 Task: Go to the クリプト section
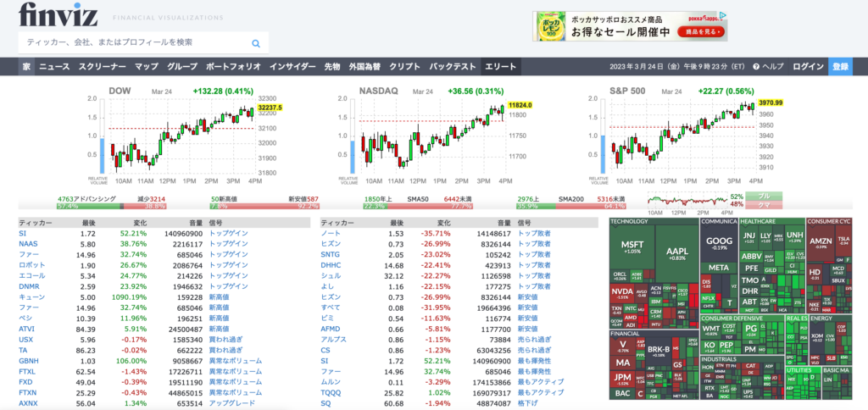(404, 66)
